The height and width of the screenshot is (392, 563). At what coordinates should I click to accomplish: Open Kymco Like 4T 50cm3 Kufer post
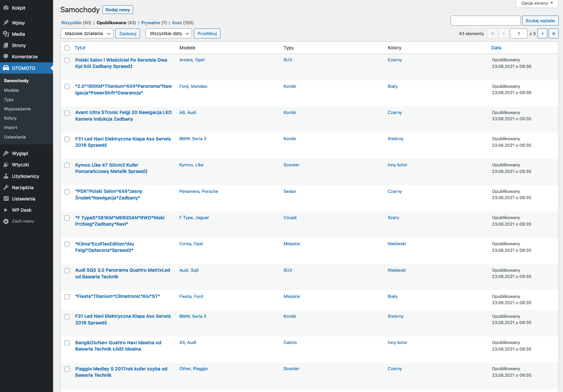pyautogui.click(x=111, y=168)
